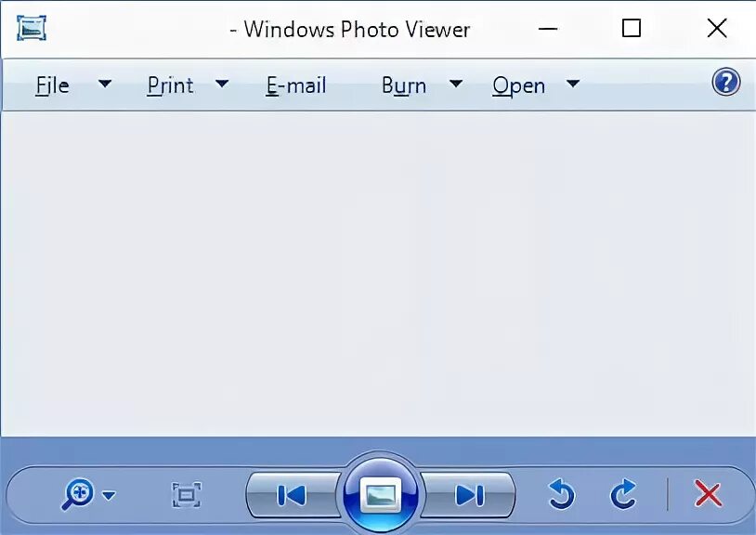
Task: Rotate the photo counterclockwise
Action: click(561, 494)
